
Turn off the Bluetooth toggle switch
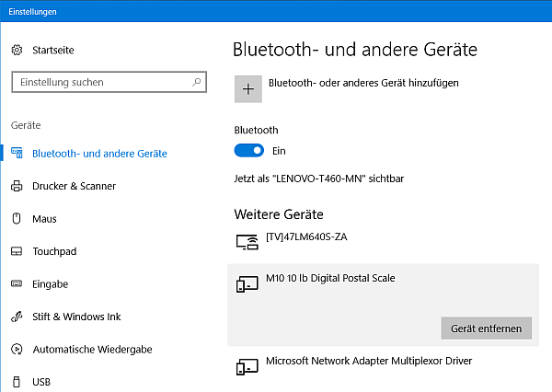[x=249, y=150]
